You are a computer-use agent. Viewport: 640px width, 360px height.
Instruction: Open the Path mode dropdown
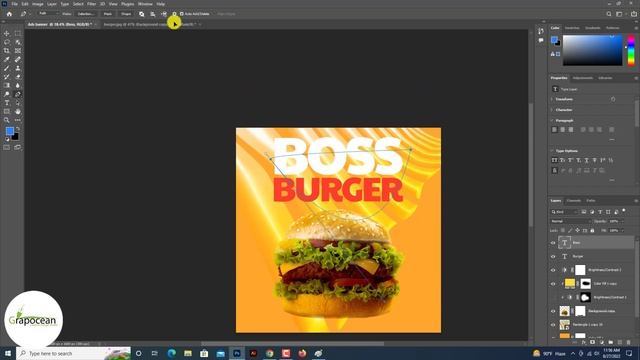[48, 14]
